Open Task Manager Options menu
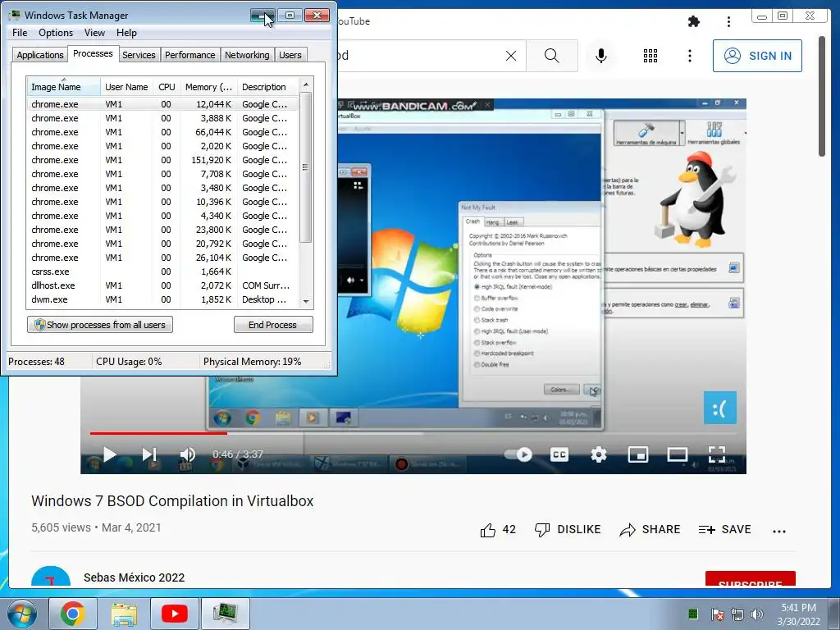Image resolution: width=840 pixels, height=630 pixels. pyautogui.click(x=56, y=33)
